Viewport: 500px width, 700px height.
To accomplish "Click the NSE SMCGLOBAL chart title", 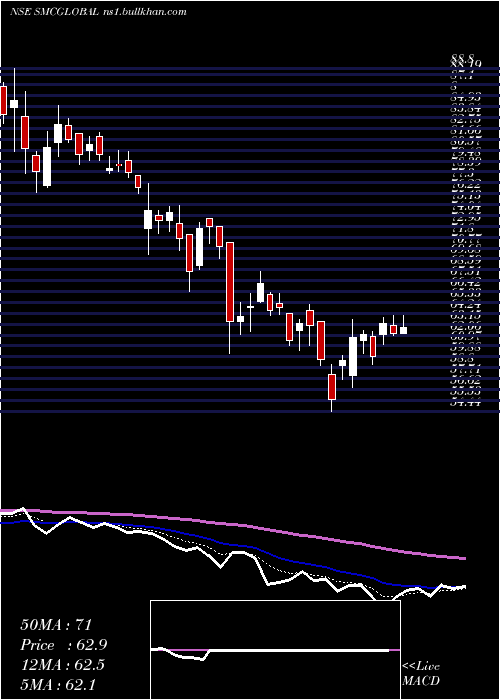I will pyautogui.click(x=54, y=12).
